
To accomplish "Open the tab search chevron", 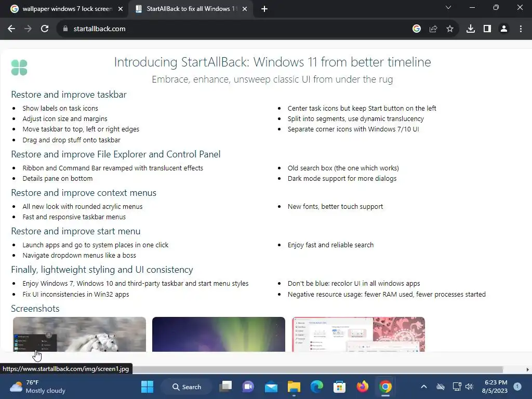I will (x=448, y=7).
